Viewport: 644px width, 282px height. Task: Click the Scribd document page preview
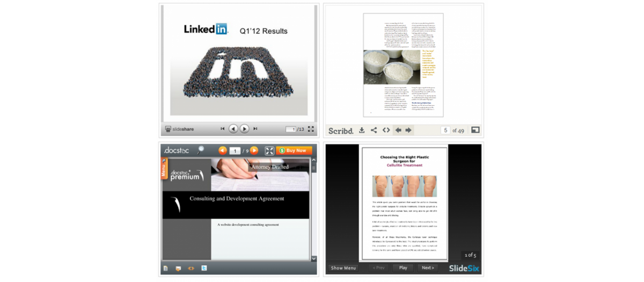(x=404, y=65)
